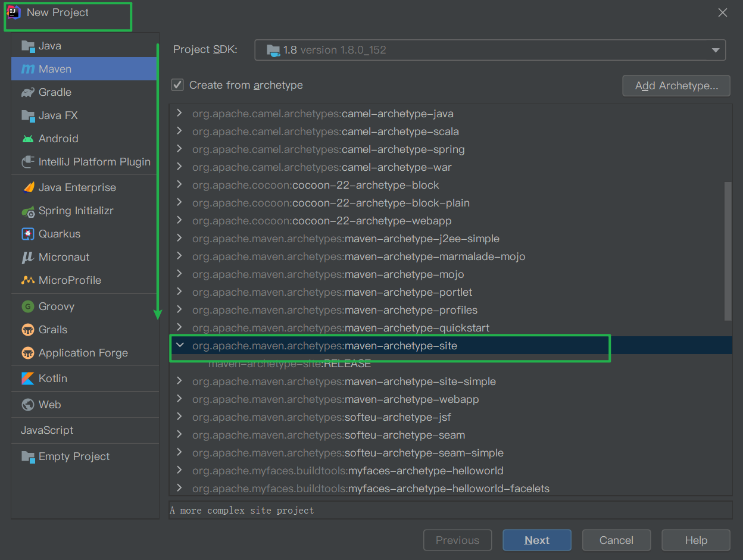Click the Kotlin logo icon
Screen dimensions: 743x560
coord(28,378)
